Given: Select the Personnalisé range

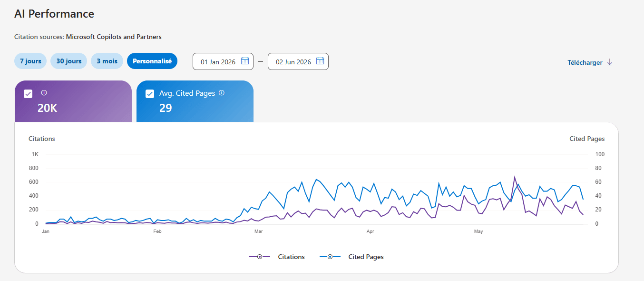Looking at the screenshot, I should pyautogui.click(x=152, y=61).
